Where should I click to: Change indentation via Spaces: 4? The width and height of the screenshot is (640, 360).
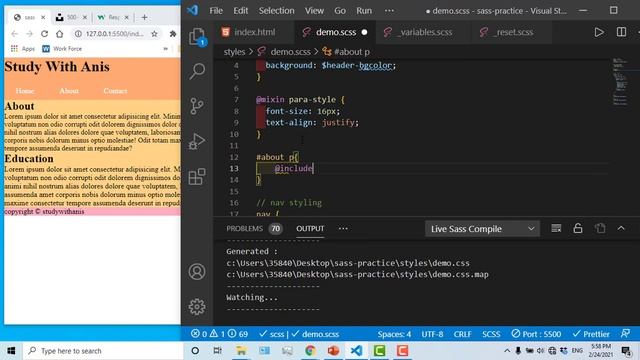(x=394, y=334)
